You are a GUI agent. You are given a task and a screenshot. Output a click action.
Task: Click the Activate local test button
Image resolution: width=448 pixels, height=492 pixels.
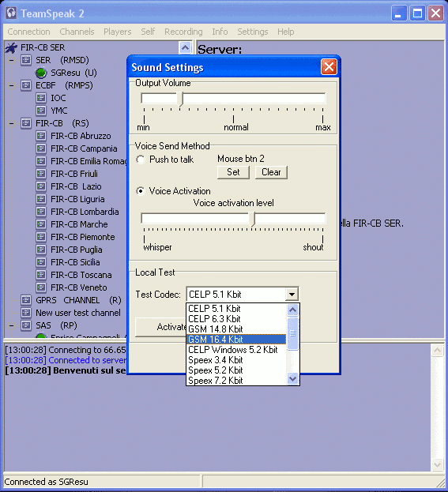(160, 327)
